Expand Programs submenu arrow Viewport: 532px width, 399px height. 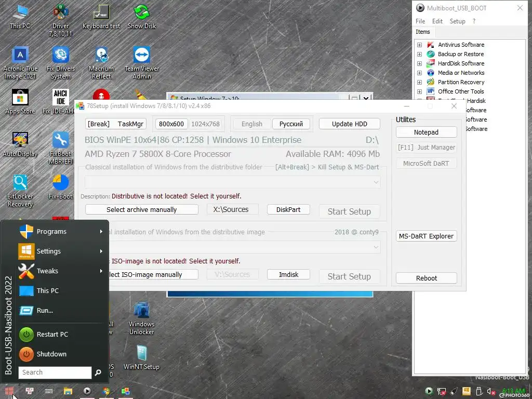coord(101,231)
